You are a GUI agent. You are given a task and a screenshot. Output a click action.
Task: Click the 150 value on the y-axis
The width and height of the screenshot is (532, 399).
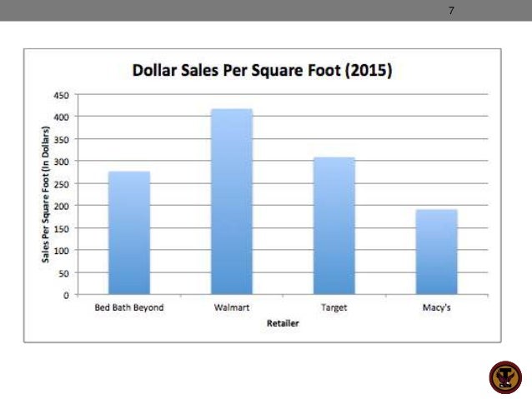[x=62, y=229]
